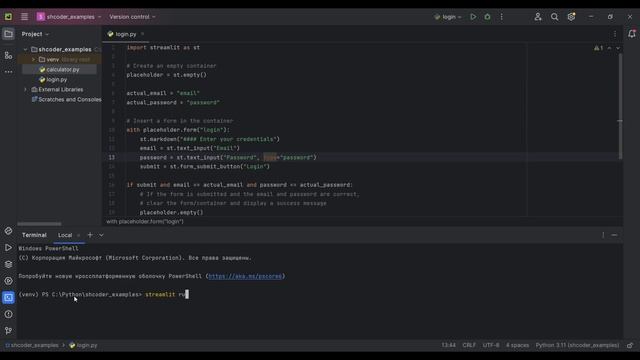
Task: Open the Run tool window icon
Action: (8, 248)
